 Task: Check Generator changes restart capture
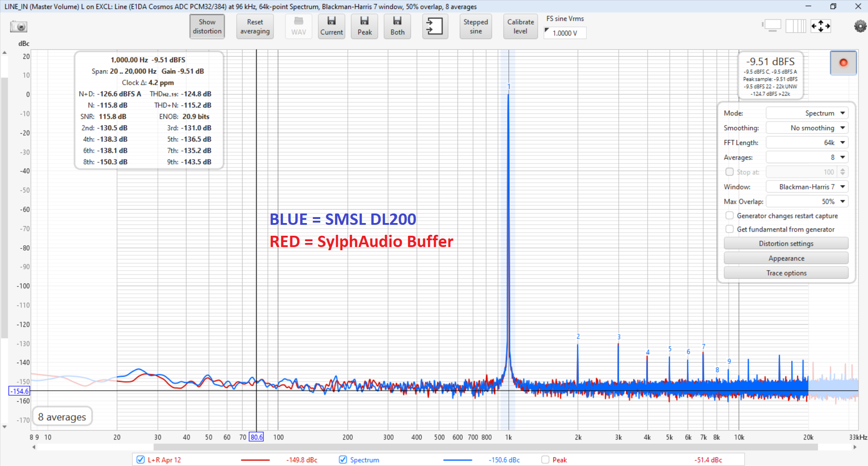(730, 215)
